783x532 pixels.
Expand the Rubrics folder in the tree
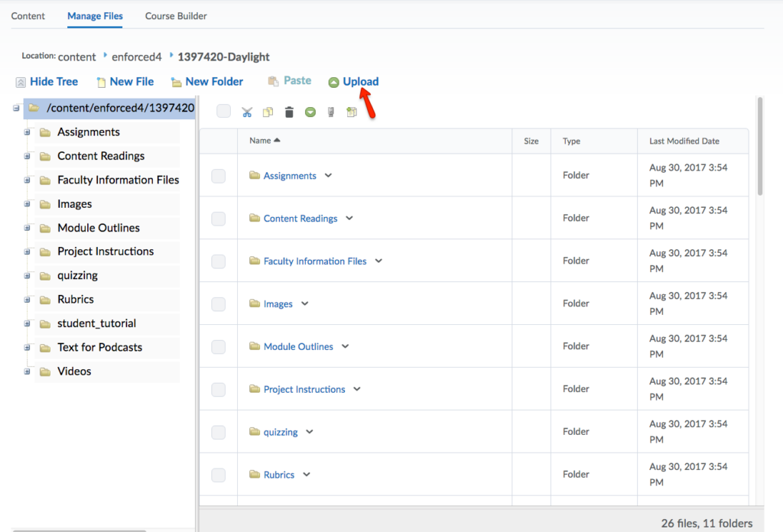(x=28, y=300)
